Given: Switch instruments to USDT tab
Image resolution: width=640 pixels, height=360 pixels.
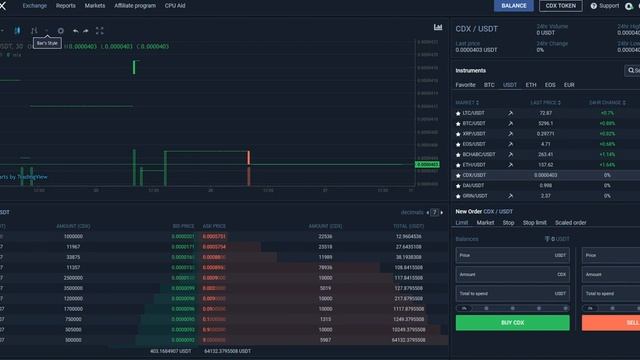Looking at the screenshot, I should [510, 85].
